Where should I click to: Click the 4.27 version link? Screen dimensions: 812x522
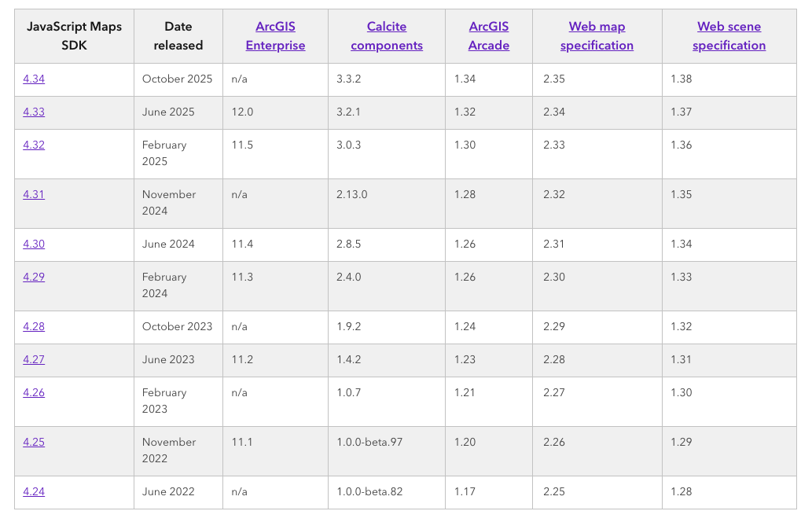point(34,359)
